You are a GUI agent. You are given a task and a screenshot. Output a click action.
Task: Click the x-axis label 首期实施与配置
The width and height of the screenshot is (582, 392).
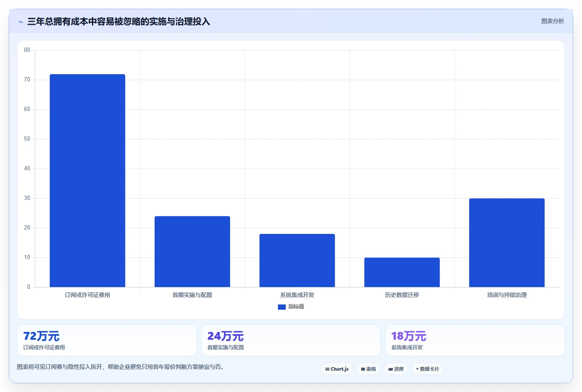[x=192, y=295]
